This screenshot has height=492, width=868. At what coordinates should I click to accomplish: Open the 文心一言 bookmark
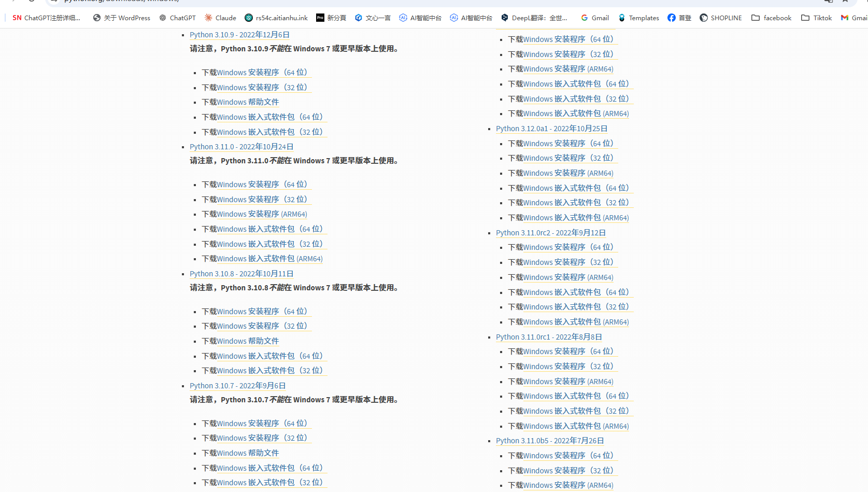[x=373, y=18]
